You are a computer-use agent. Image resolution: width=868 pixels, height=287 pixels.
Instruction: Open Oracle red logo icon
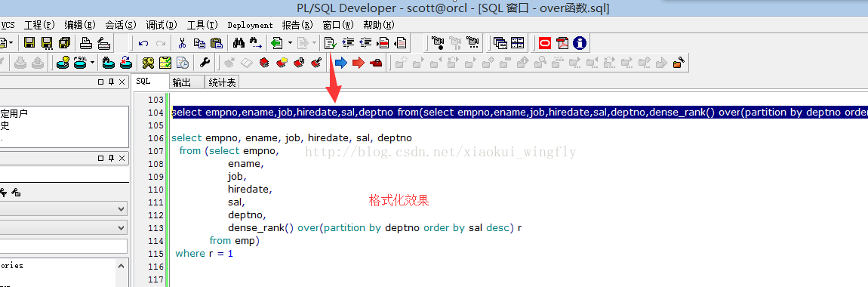tap(545, 42)
